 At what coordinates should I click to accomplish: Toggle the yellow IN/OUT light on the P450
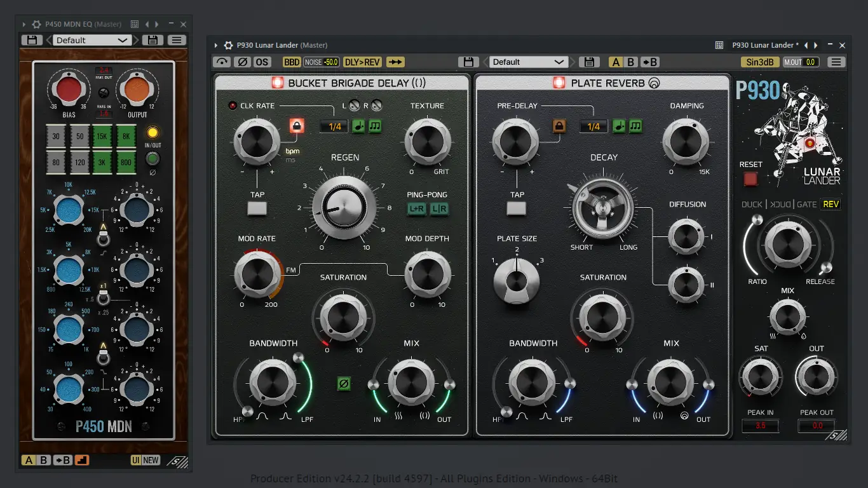click(x=152, y=133)
